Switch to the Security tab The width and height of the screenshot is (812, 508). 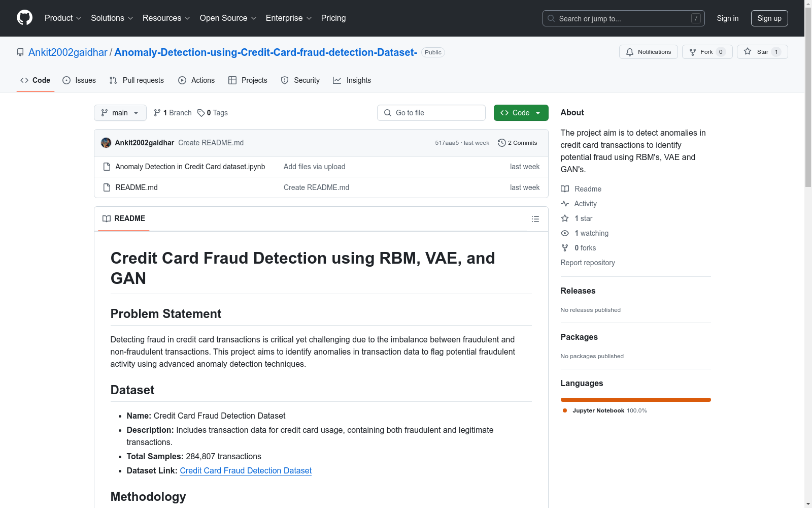[x=300, y=80]
